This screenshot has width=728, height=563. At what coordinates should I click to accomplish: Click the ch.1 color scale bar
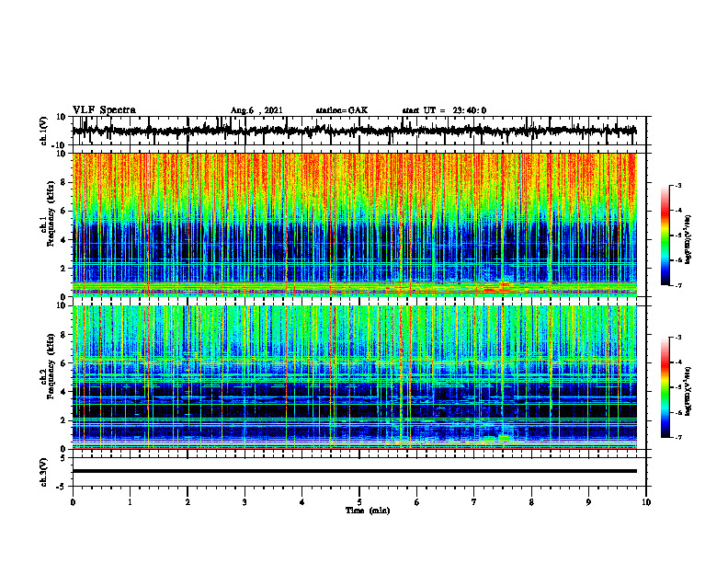tap(665, 236)
